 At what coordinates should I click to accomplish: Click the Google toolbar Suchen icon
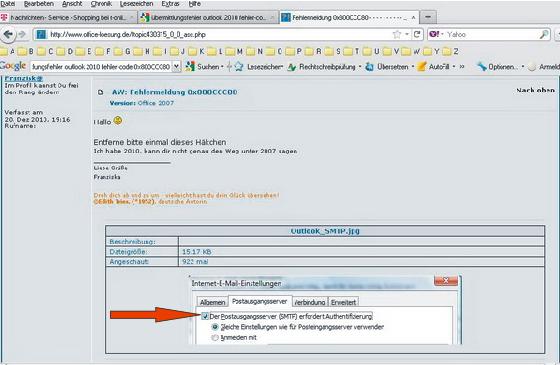click(x=190, y=66)
